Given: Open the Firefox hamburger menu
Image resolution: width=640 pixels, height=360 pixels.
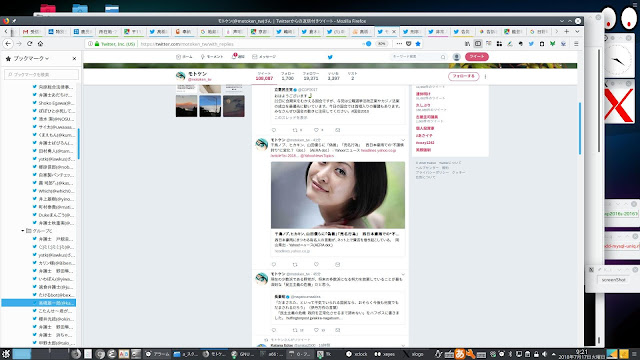Looking at the screenshot, I should tap(576, 44).
